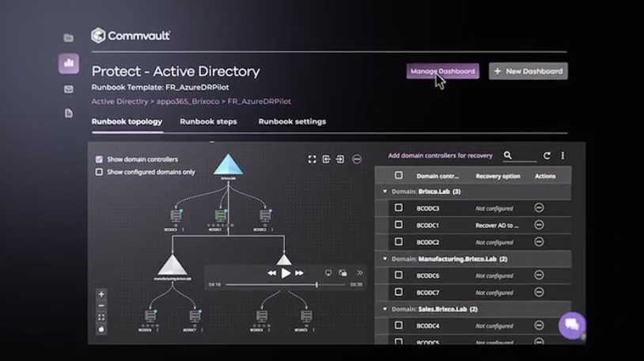
Task: Open the kebab menu in the recovery panel
Action: (x=563, y=155)
